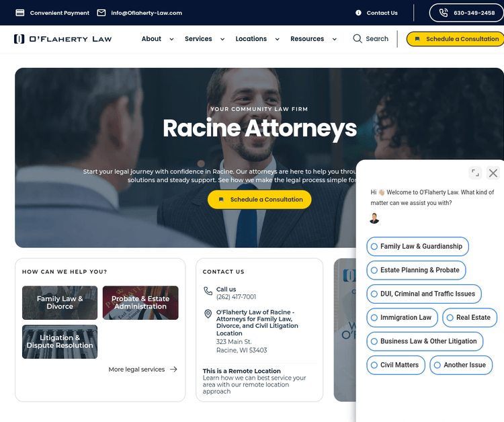The width and height of the screenshot is (504, 422).
Task: Click the info@Oflaherty-Law.com email link
Action: click(x=146, y=13)
